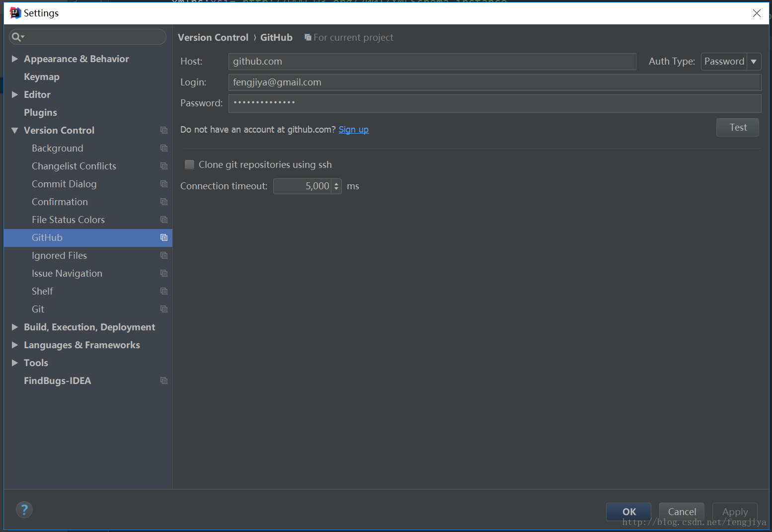772x532 pixels.
Task: Click the project icon beside Ignored Files
Action: point(164,255)
